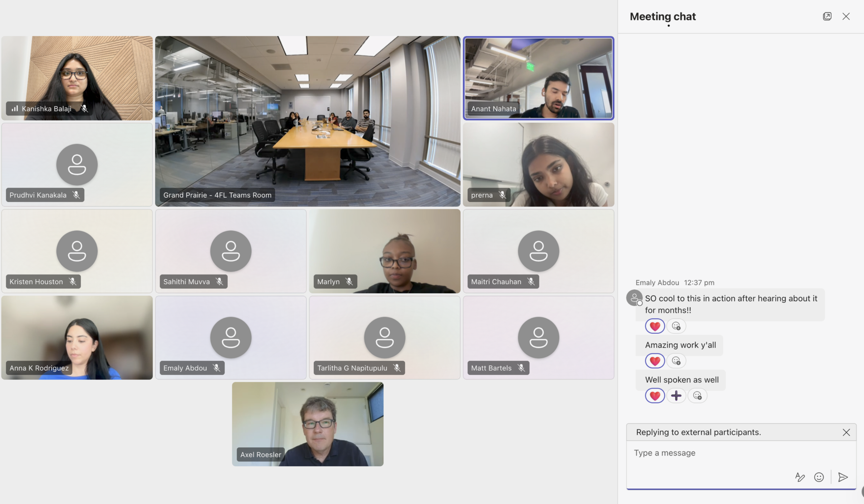
Task: Dismiss the 'Replying to external participants' banner
Action: [846, 432]
